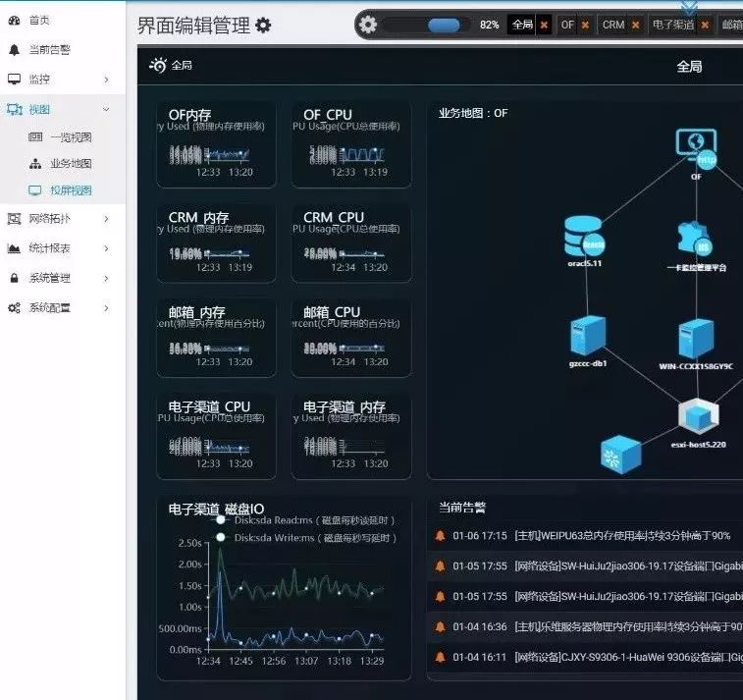The width and height of the screenshot is (743, 700).
Task: Open the CRM_内存 chart card
Action: tap(216, 243)
